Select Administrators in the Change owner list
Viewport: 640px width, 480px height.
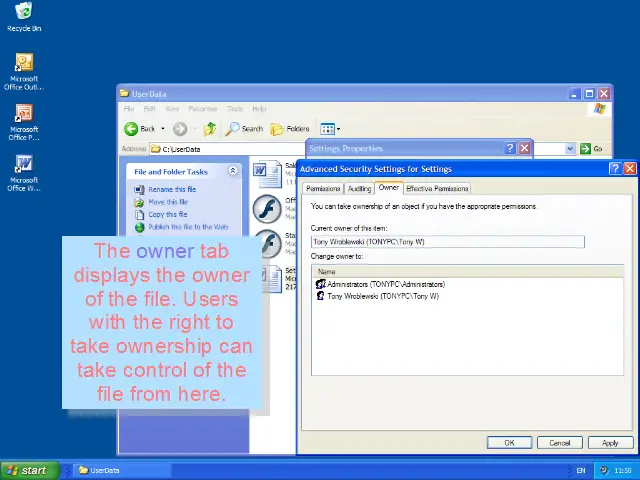pyautogui.click(x=385, y=284)
